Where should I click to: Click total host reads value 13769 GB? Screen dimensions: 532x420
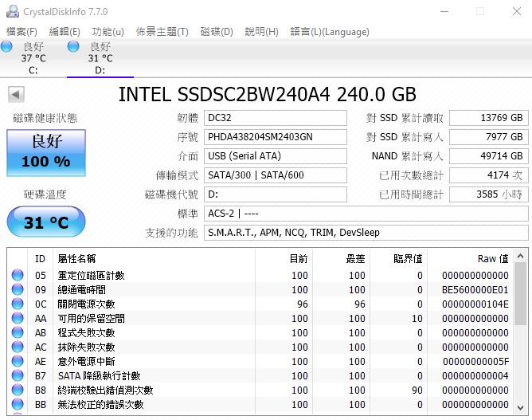point(489,118)
